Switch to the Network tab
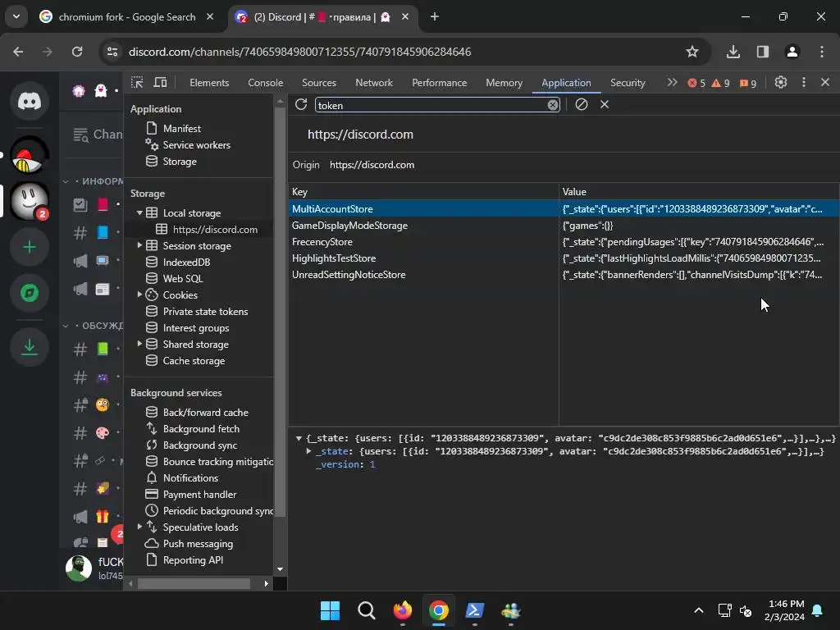 374,83
